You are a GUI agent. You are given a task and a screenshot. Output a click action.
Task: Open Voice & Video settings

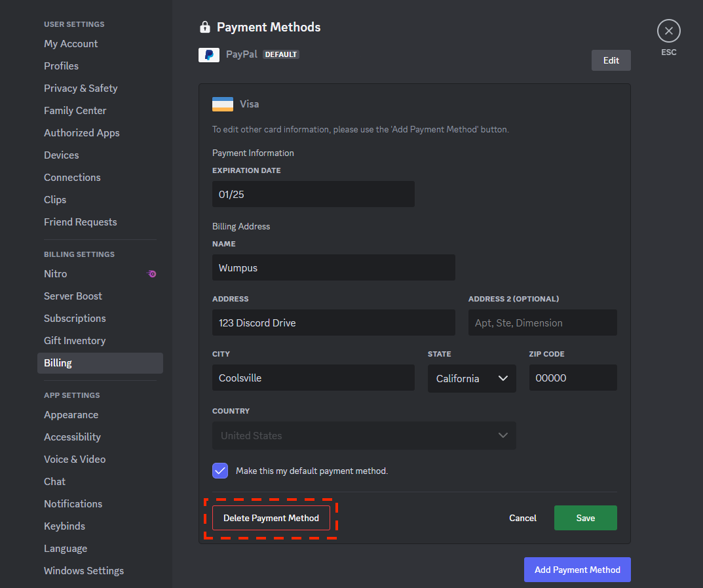click(74, 459)
